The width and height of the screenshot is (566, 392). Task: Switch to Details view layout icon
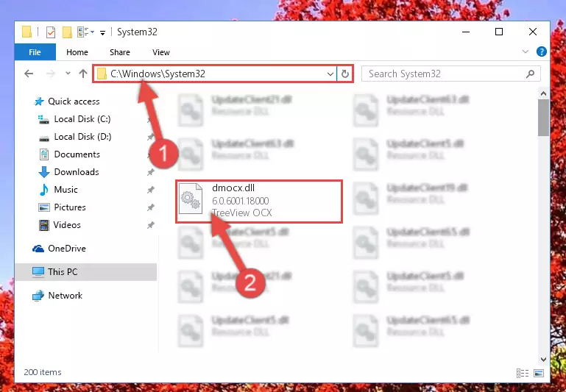[x=523, y=374]
